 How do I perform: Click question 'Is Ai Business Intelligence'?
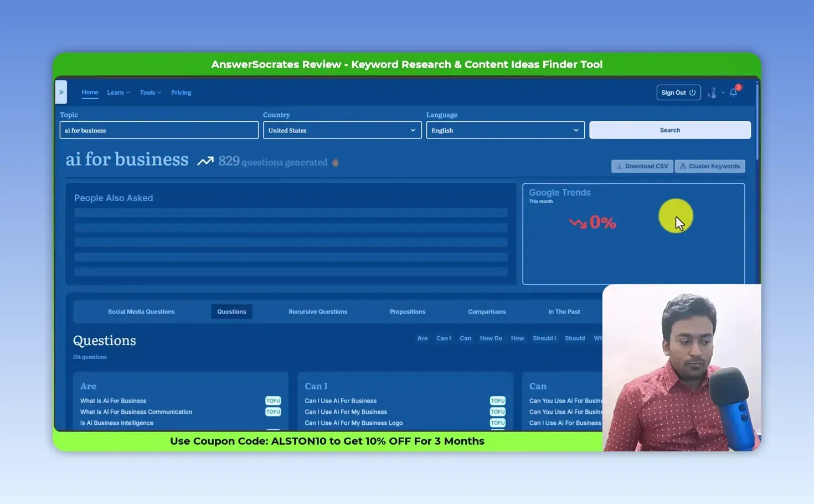[117, 423]
